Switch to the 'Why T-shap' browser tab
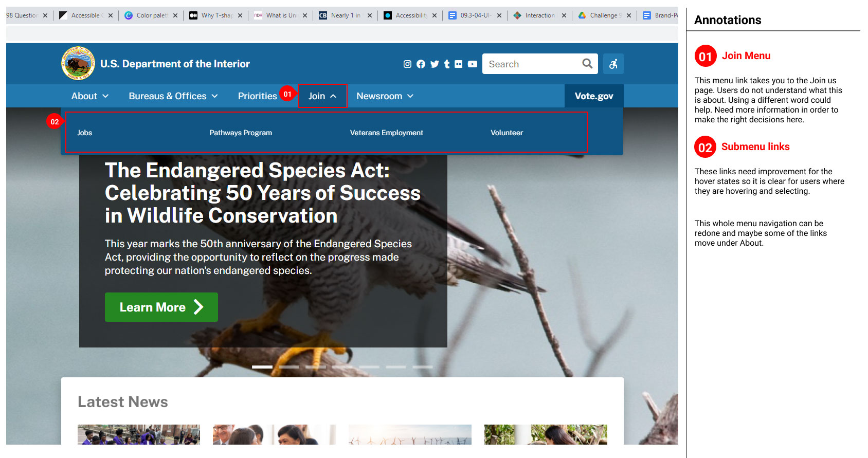This screenshot has width=868, height=458. pyautogui.click(x=215, y=15)
